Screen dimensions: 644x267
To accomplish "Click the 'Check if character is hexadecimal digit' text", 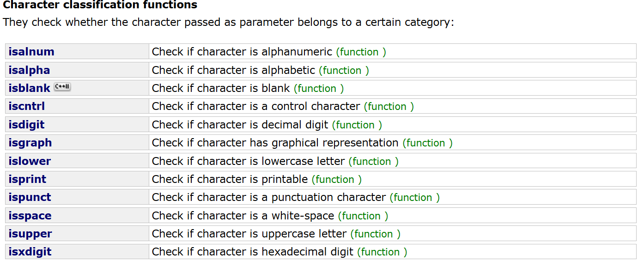I will tap(253, 252).
